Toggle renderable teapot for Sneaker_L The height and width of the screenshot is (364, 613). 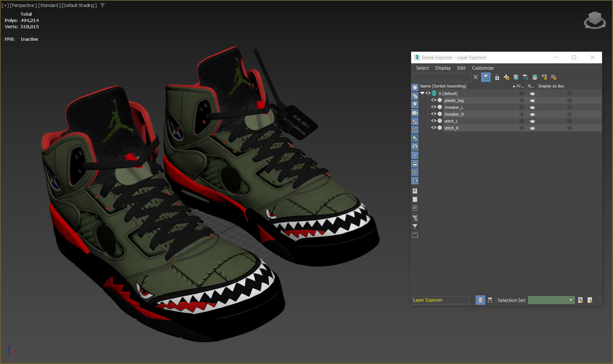[x=532, y=107]
